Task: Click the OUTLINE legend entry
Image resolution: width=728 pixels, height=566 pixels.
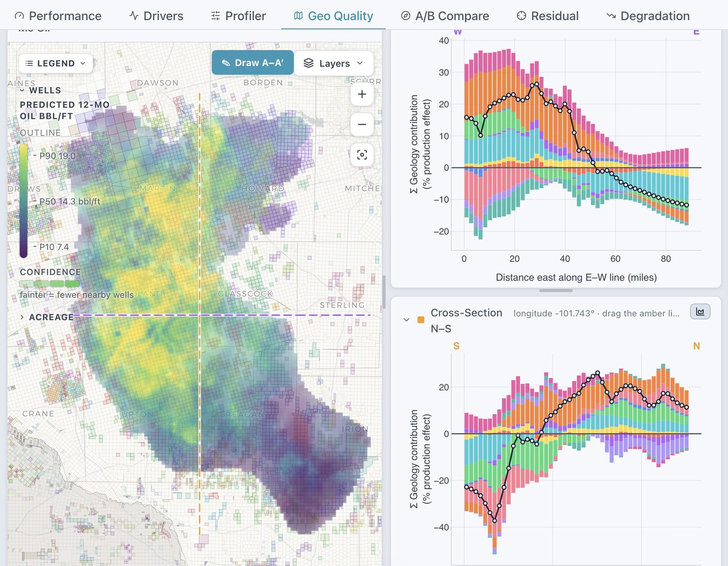Action: (x=40, y=133)
